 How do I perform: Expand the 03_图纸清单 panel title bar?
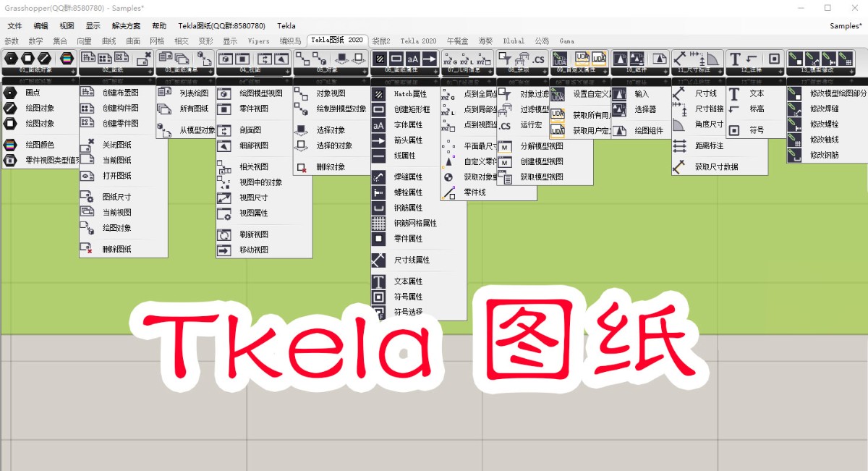(184, 71)
